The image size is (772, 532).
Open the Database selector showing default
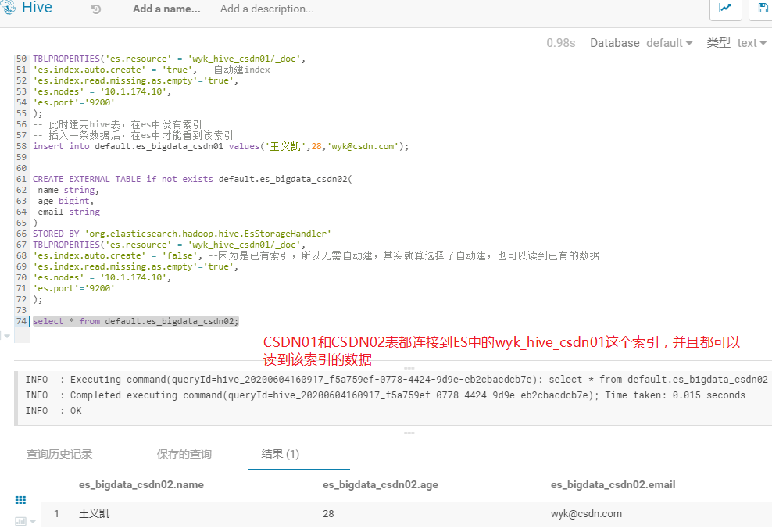(x=670, y=42)
